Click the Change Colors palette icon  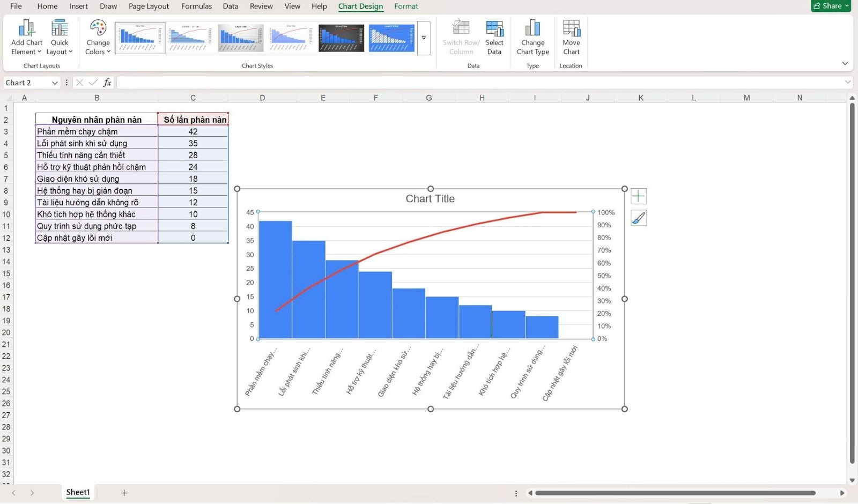pos(98,28)
